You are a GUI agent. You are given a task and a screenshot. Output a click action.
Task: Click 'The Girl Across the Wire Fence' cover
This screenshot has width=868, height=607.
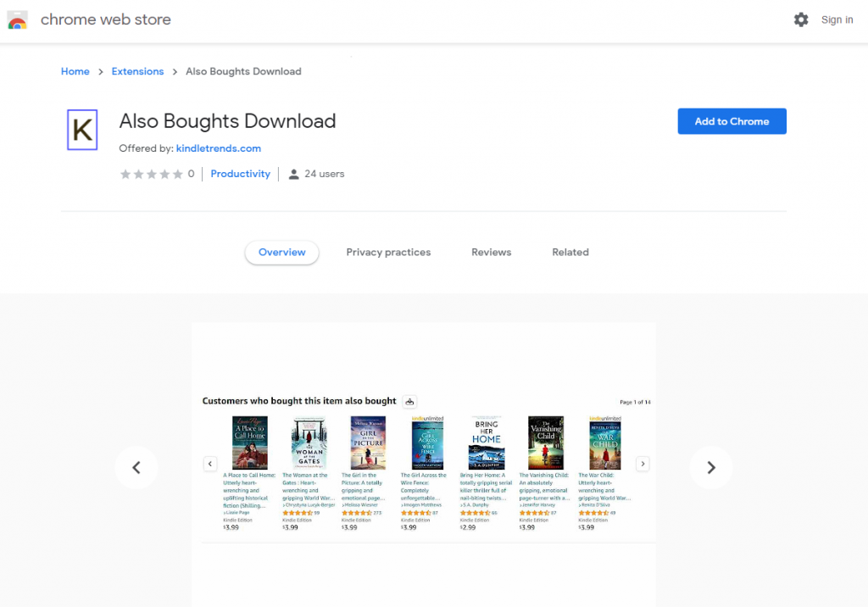click(427, 445)
